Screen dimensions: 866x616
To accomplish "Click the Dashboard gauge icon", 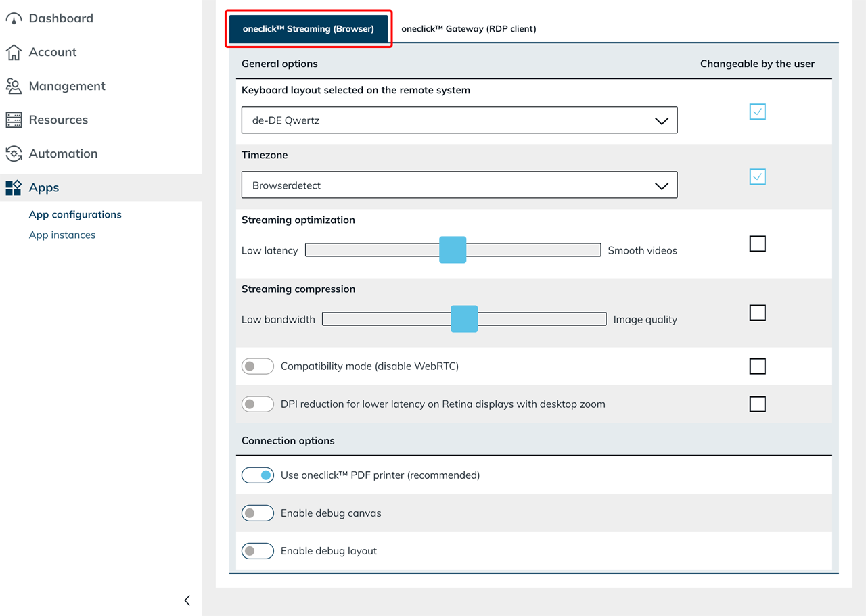I will (14, 18).
